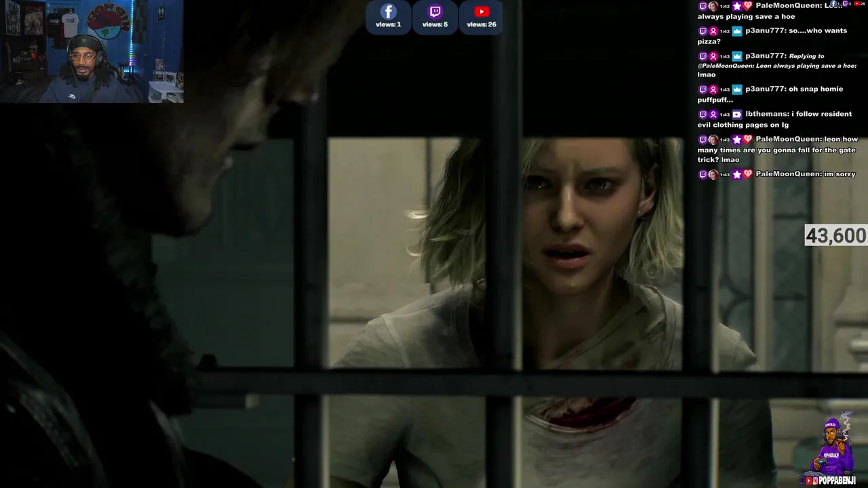Click star badge on 'always playing save a hoe' message

point(736,6)
